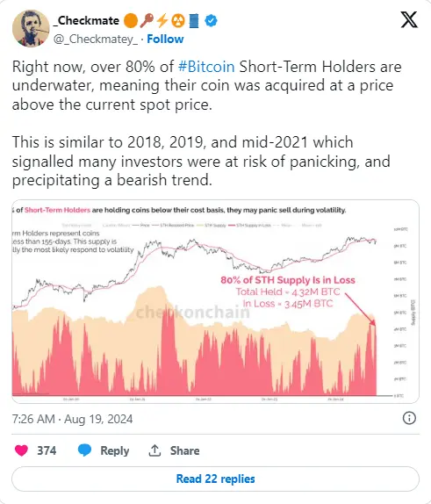The height and width of the screenshot is (504, 431).
Task: Open the X logo link
Action: tap(409, 20)
